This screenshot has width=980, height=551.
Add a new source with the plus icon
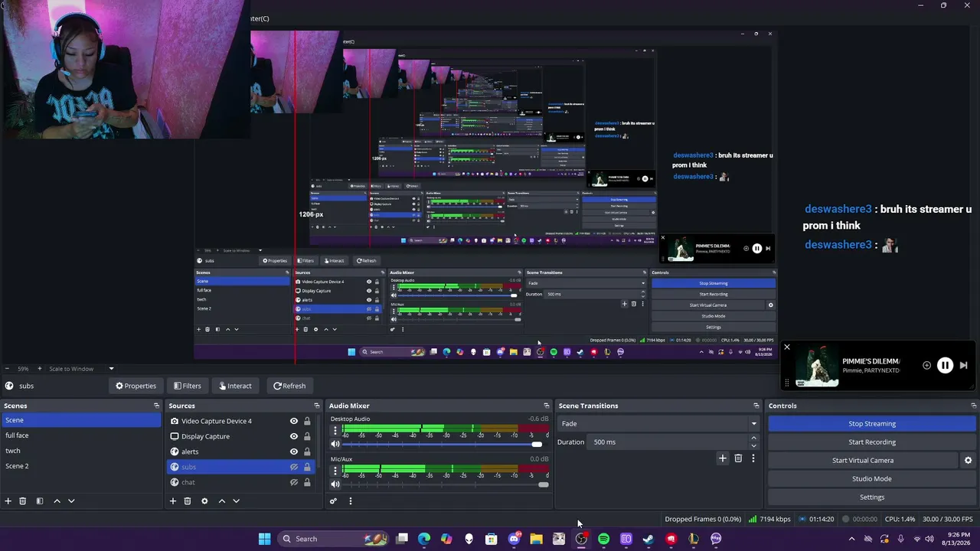click(x=173, y=501)
